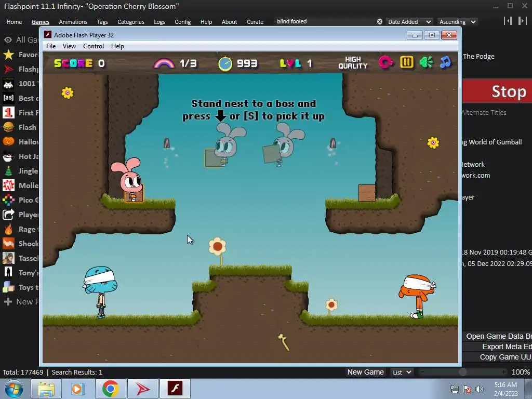This screenshot has height=399, width=532.
Task: Open the Molle playlist icon
Action: (8, 185)
